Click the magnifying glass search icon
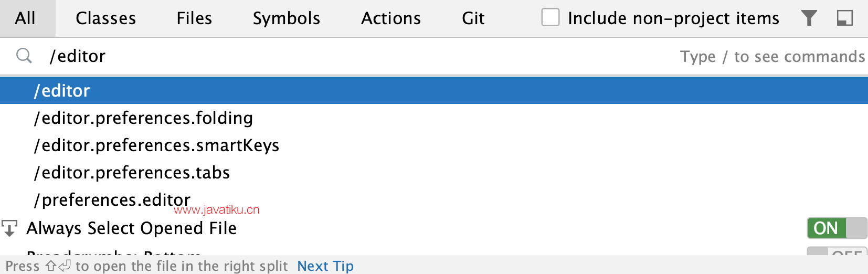 point(24,56)
